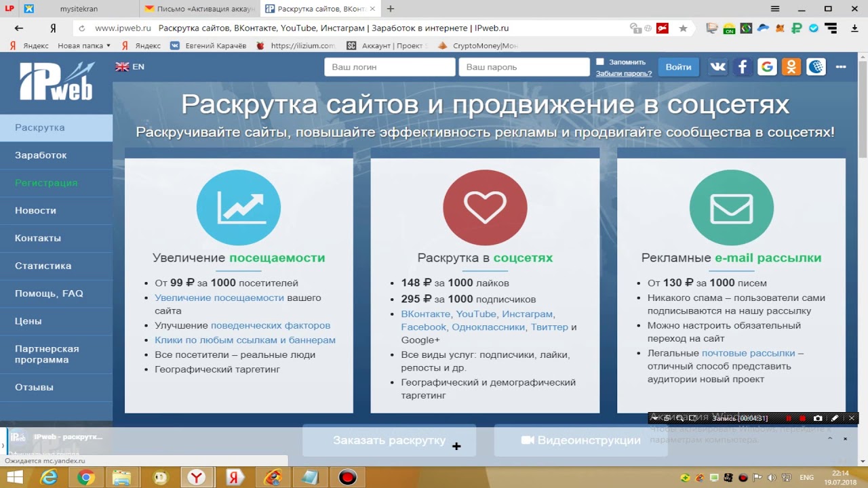Open Google Chrome from the taskbar
Image resolution: width=868 pixels, height=488 pixels.
tap(86, 477)
